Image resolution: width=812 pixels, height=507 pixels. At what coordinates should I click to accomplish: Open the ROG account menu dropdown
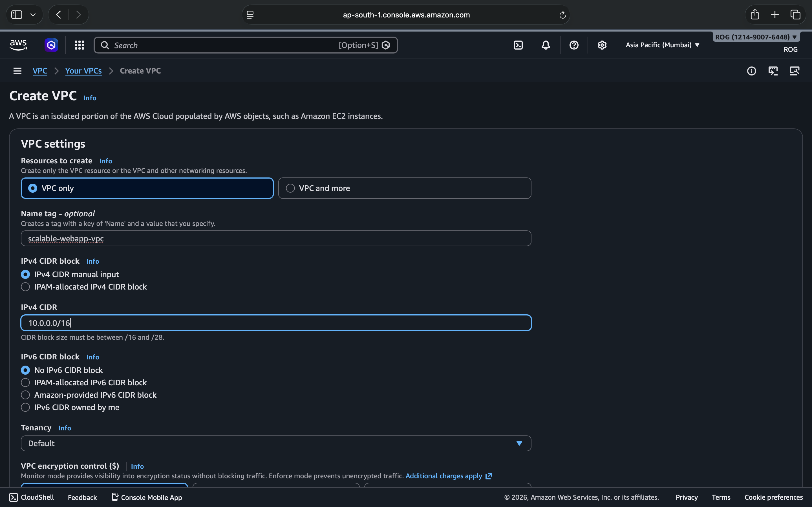pyautogui.click(x=756, y=37)
